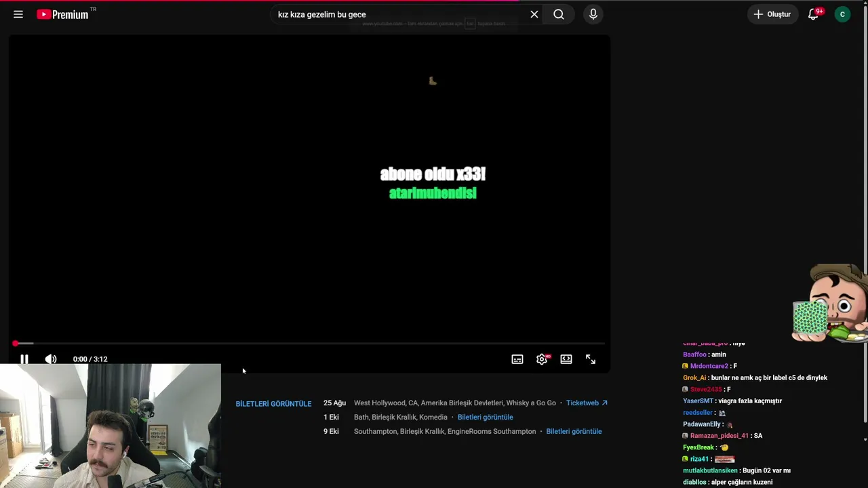
Task: Click the chat username PadawanElly
Action: (702, 424)
